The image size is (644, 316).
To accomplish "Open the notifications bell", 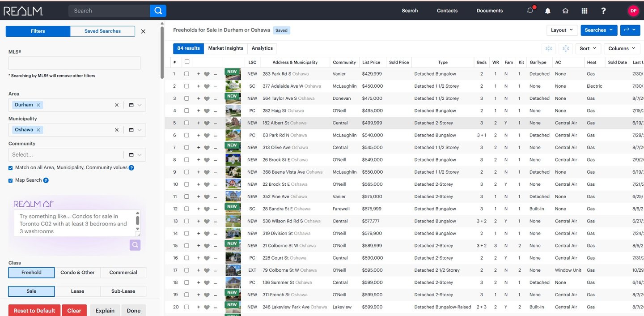I will [x=548, y=11].
